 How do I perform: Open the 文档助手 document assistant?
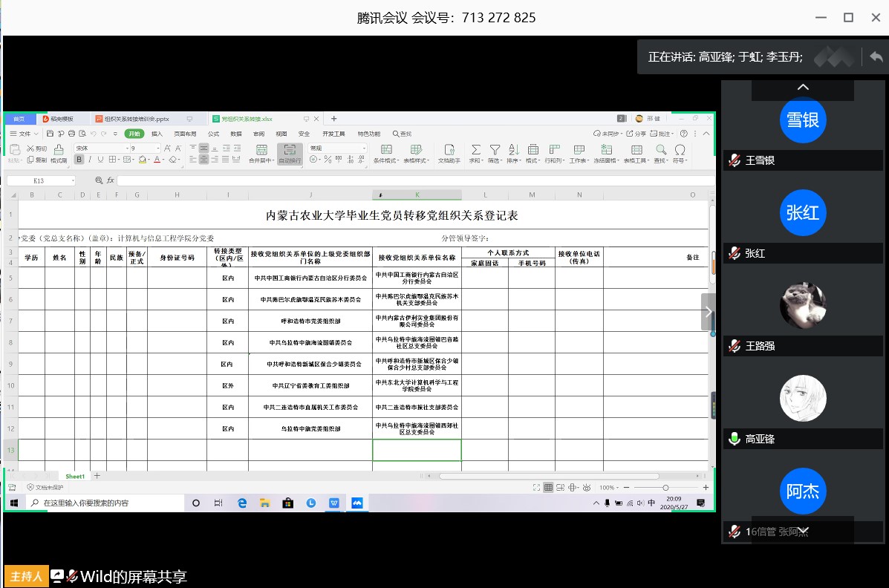click(x=449, y=150)
